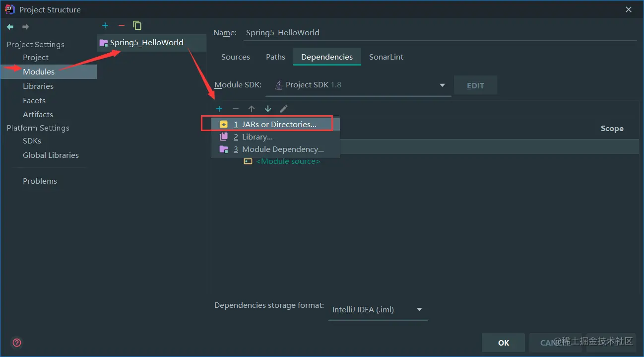The height and width of the screenshot is (357, 644).
Task: Select the Spring5_HelloWorld module
Action: point(152,43)
